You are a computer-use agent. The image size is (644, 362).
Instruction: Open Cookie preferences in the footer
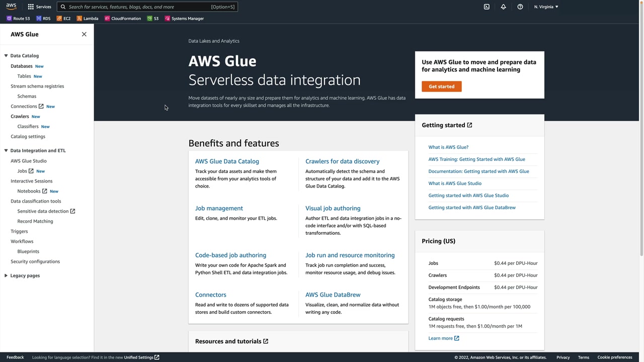click(x=614, y=357)
